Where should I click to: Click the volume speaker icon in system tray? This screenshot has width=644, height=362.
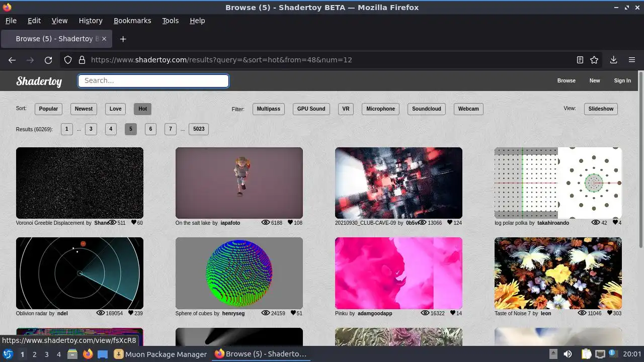click(568, 354)
